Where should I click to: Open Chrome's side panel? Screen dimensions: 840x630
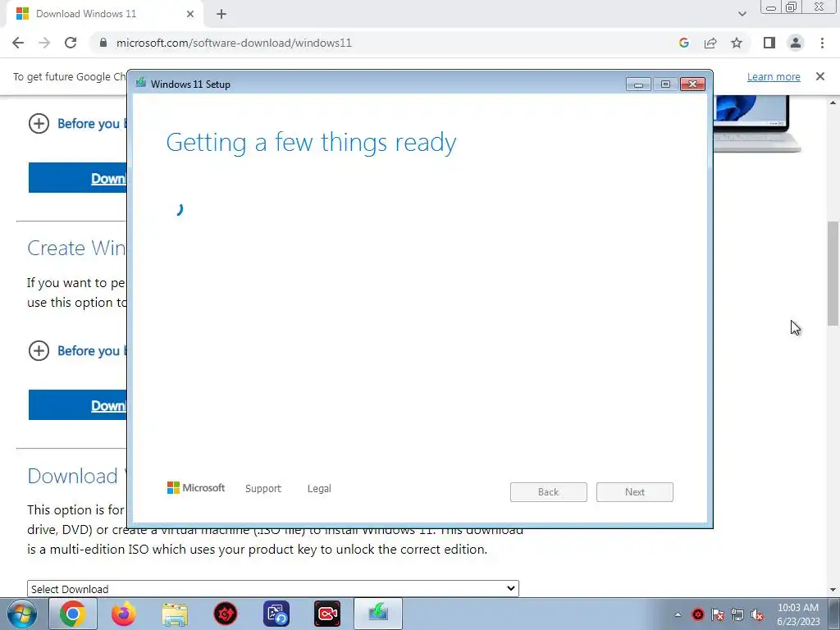click(x=769, y=43)
